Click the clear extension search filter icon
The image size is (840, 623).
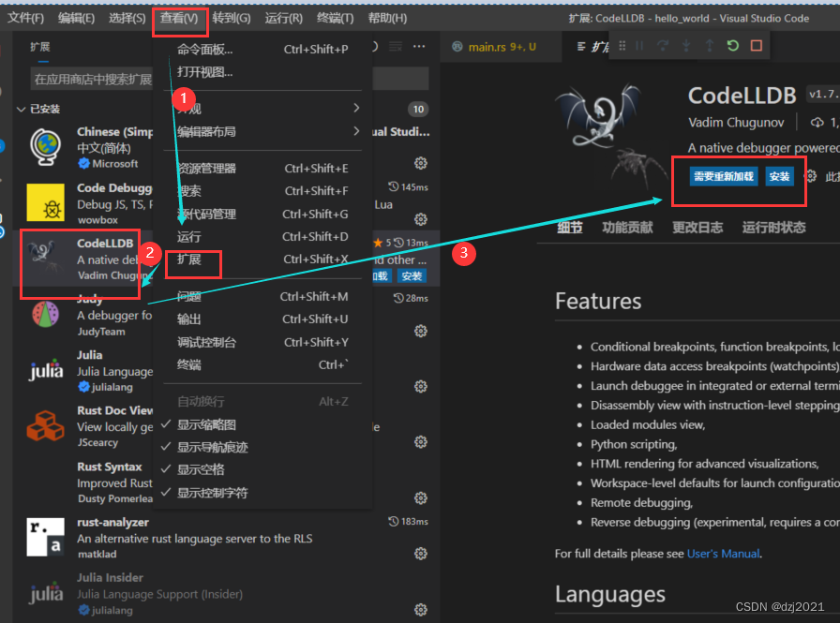(x=396, y=46)
